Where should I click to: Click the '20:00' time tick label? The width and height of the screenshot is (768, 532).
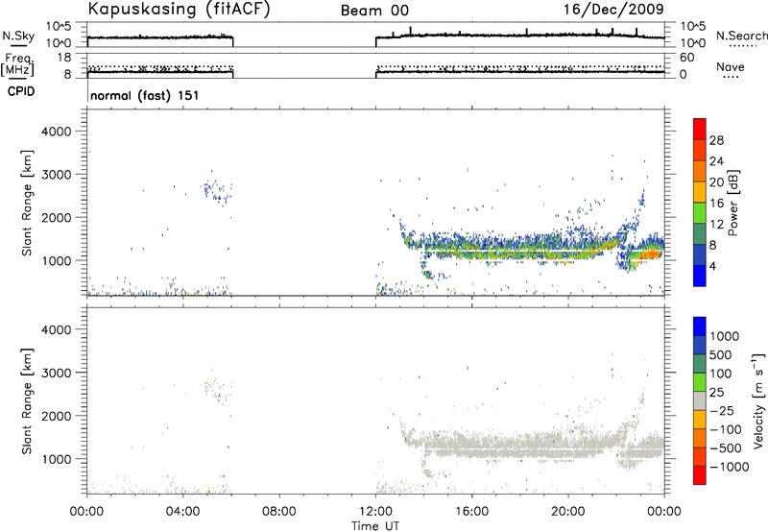point(568,512)
